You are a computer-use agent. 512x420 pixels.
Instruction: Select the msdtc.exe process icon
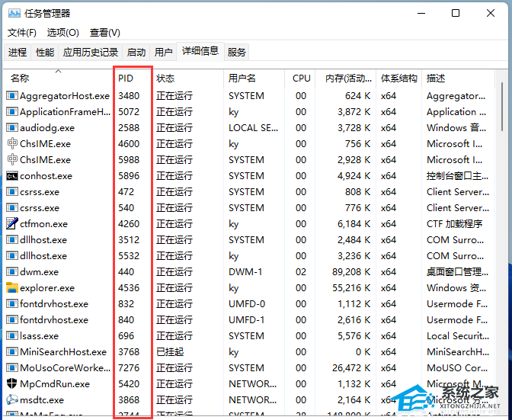tap(12, 399)
